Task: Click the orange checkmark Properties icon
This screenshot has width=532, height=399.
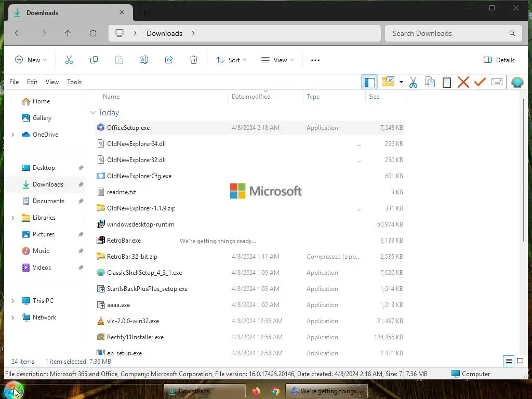Action: (480, 82)
